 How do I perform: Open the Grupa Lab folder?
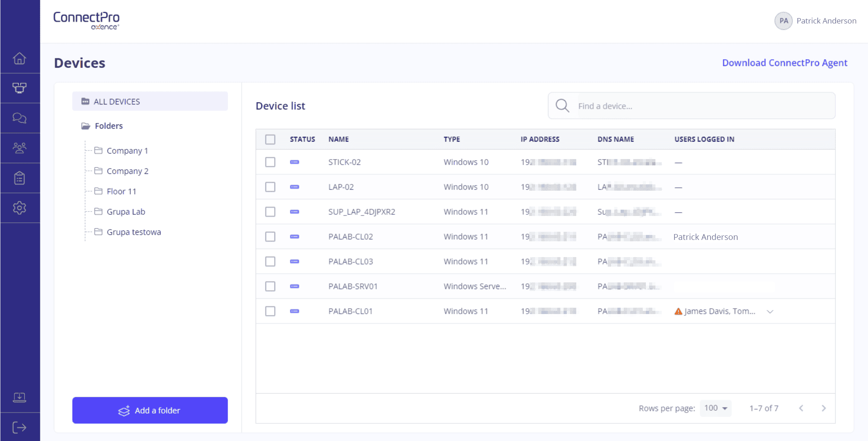126,211
